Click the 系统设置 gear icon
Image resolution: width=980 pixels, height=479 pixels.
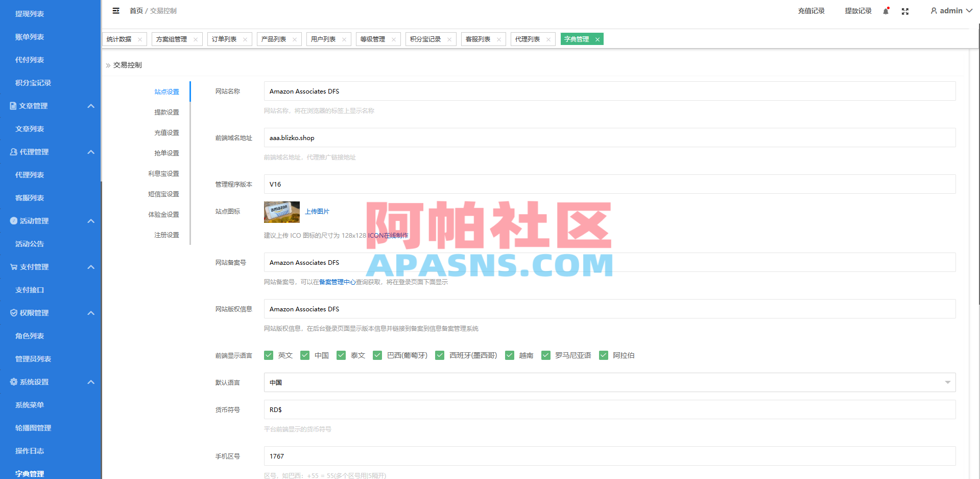point(12,382)
